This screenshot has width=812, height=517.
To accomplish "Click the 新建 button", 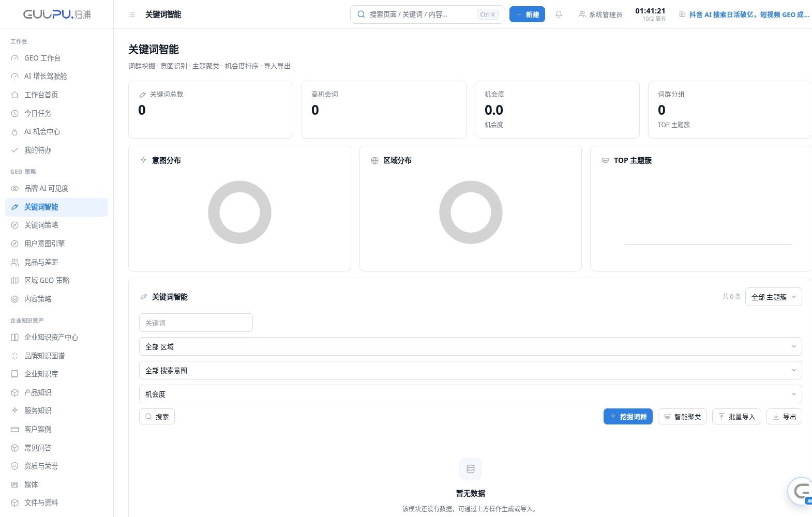I will click(x=527, y=14).
